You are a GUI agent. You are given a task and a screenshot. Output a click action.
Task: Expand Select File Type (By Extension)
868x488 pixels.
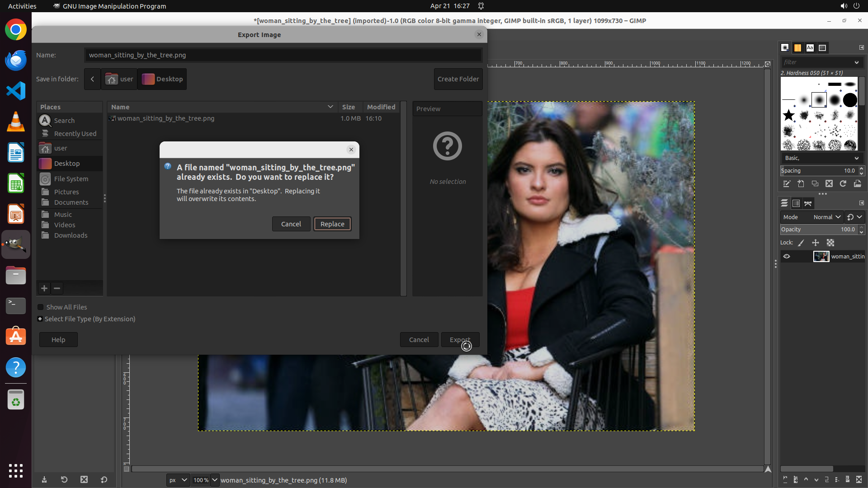click(x=40, y=319)
